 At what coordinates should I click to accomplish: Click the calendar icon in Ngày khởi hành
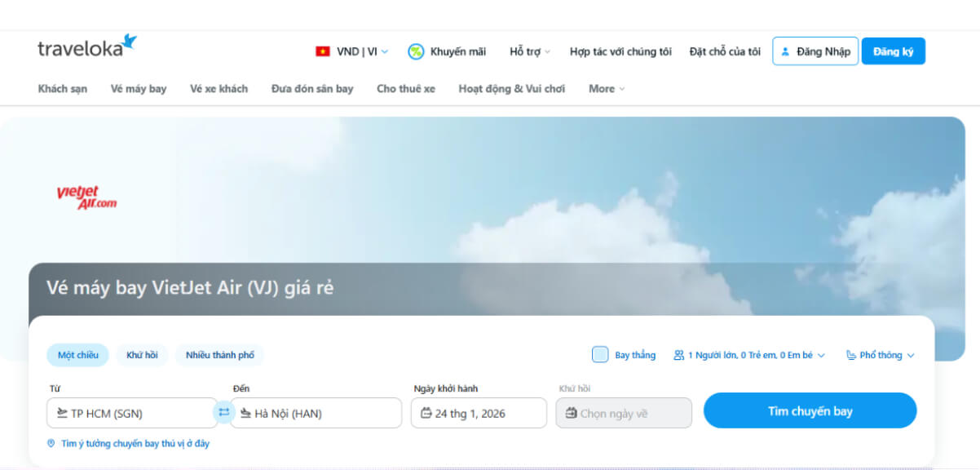tap(428, 413)
